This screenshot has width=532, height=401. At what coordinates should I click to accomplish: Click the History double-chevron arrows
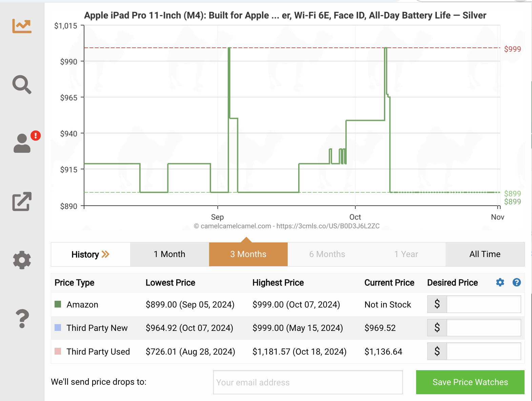point(105,254)
